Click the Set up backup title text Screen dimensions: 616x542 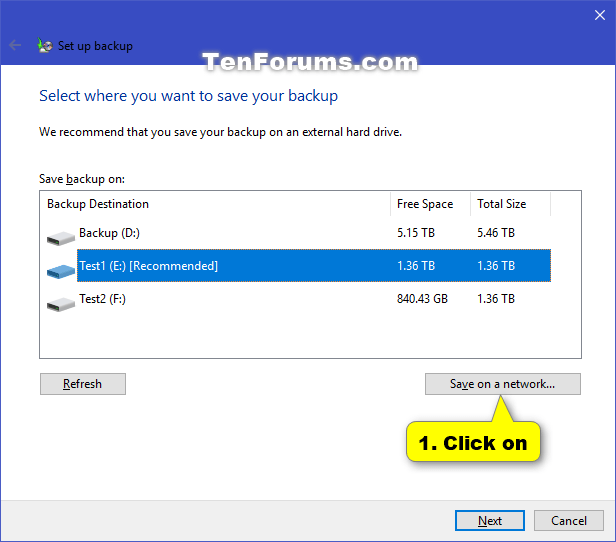tap(95, 46)
